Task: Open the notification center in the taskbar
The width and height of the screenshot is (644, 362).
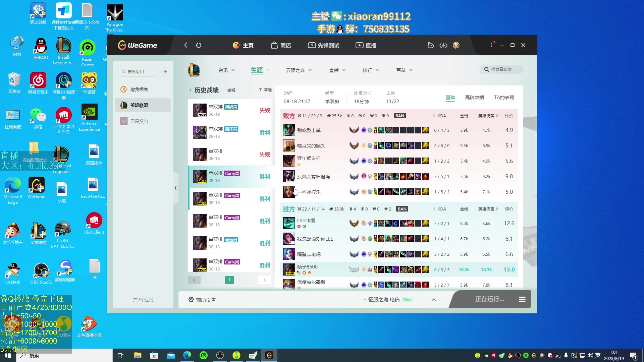Action: pos(633,355)
